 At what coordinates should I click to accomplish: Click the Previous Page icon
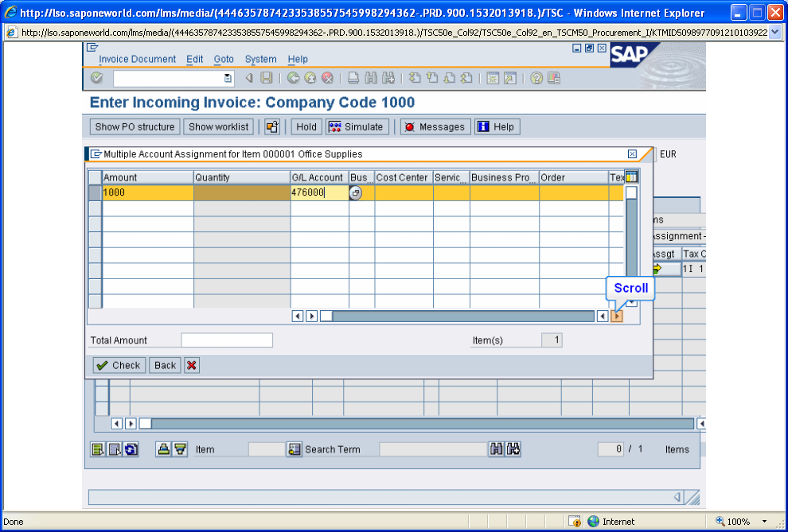pyautogui.click(x=431, y=78)
